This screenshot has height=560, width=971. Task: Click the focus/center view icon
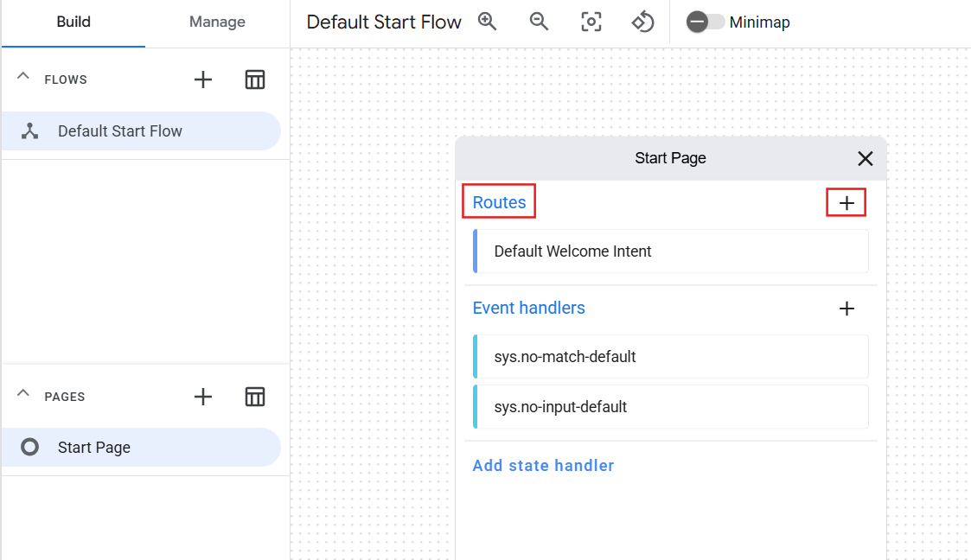(x=591, y=22)
